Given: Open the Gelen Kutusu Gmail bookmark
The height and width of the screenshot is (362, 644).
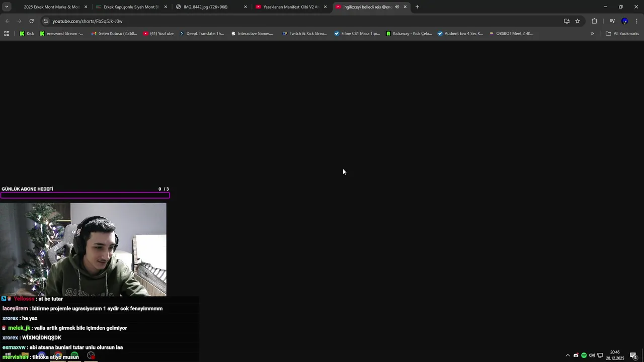Looking at the screenshot, I should 114,34.
